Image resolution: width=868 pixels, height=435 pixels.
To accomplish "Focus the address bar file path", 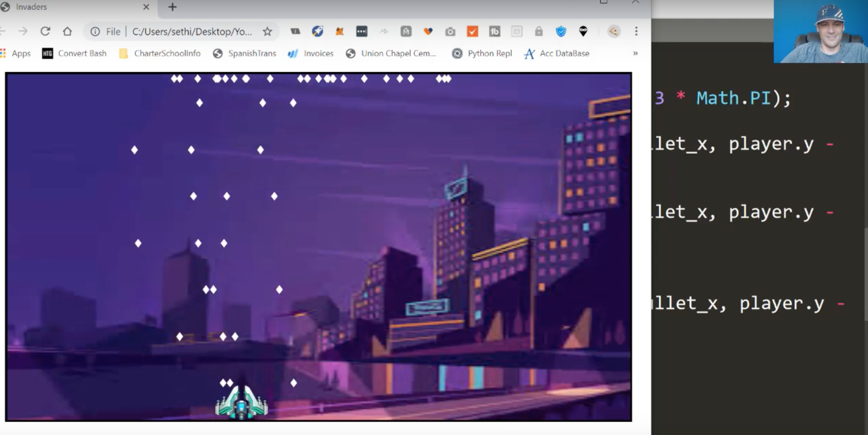I will (192, 32).
